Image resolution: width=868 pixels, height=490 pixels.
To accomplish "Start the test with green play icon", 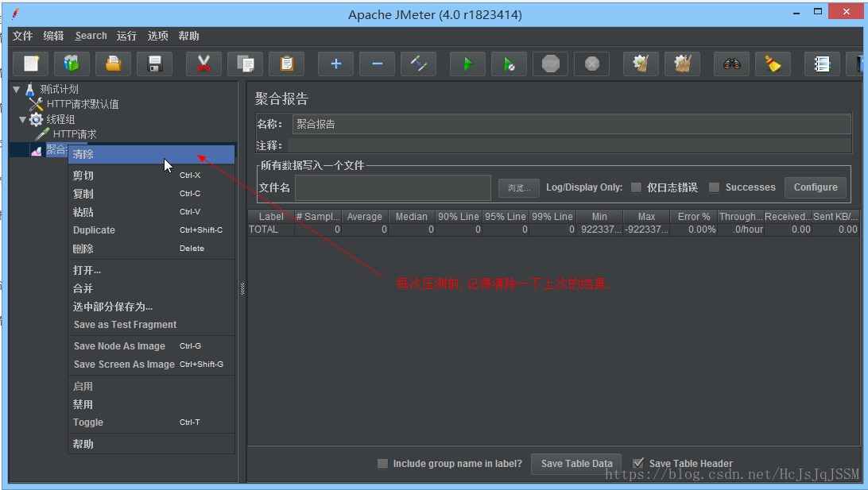I will click(x=467, y=64).
